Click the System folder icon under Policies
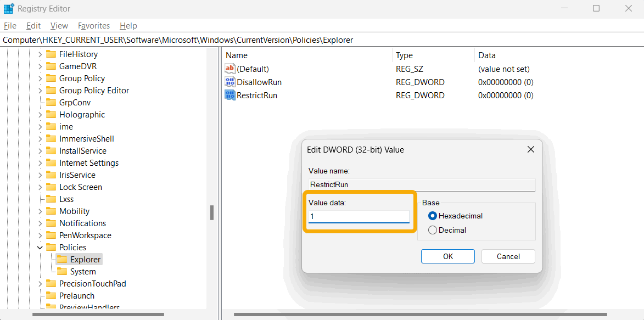The image size is (644, 320). tap(62, 272)
